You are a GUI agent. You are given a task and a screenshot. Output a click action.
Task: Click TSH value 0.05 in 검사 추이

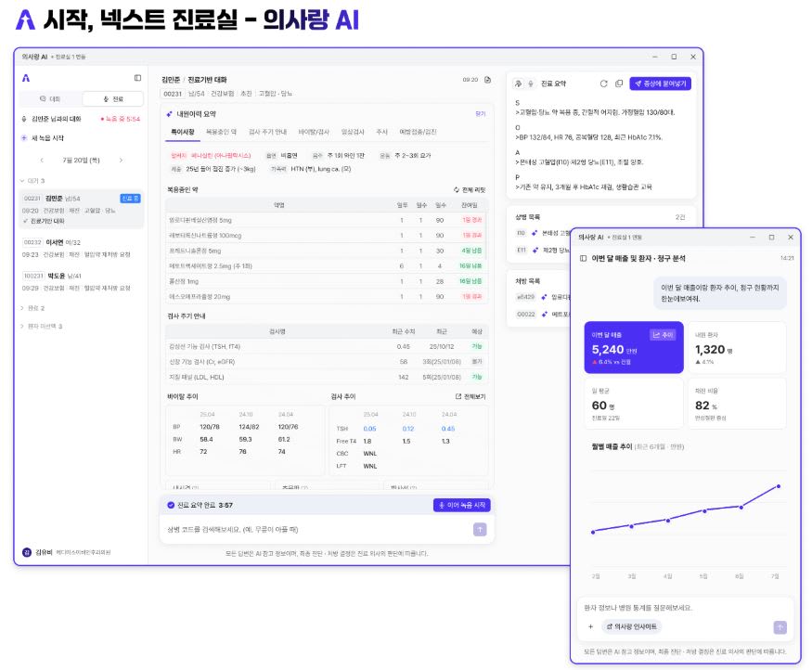[x=369, y=429]
